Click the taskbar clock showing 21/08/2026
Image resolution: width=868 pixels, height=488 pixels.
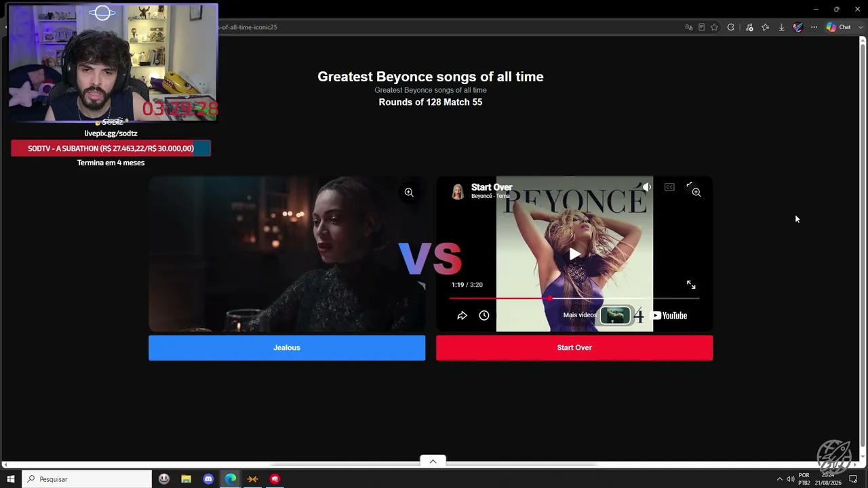tap(828, 479)
